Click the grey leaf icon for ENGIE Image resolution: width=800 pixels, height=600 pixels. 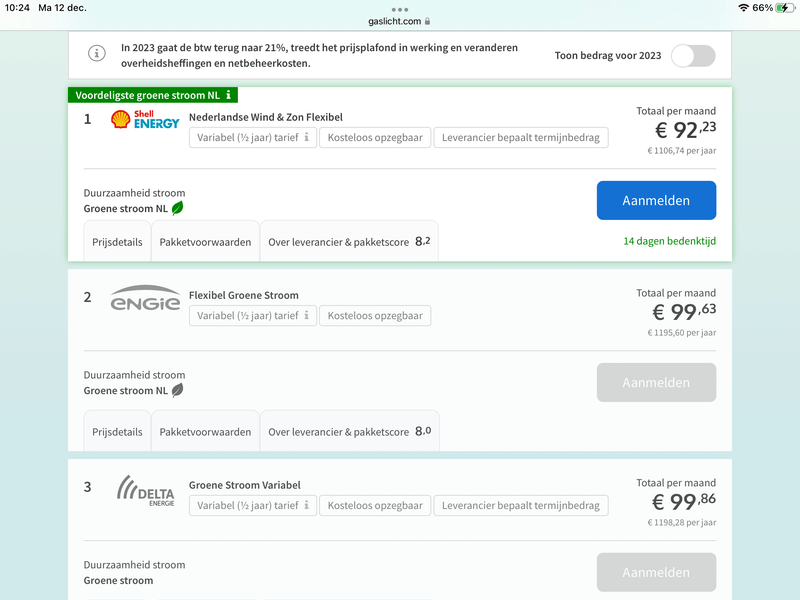tap(178, 390)
